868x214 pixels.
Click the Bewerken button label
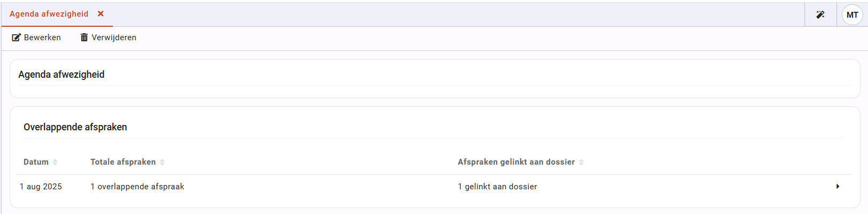[42, 38]
